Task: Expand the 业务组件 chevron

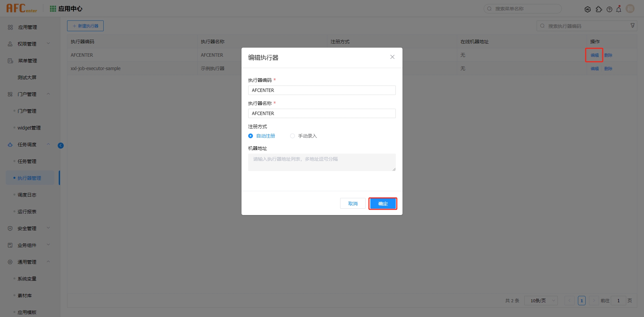Action: (48, 245)
